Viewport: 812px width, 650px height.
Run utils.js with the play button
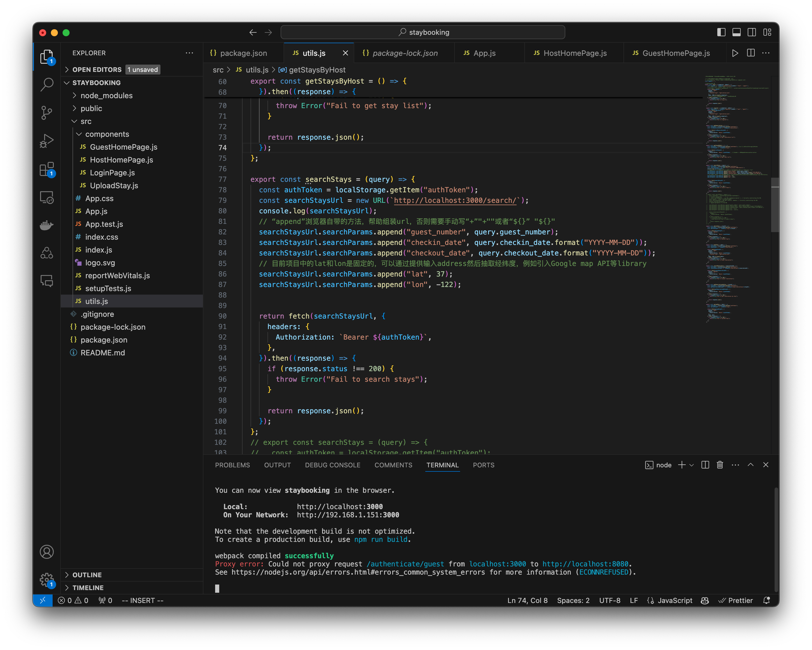[735, 53]
